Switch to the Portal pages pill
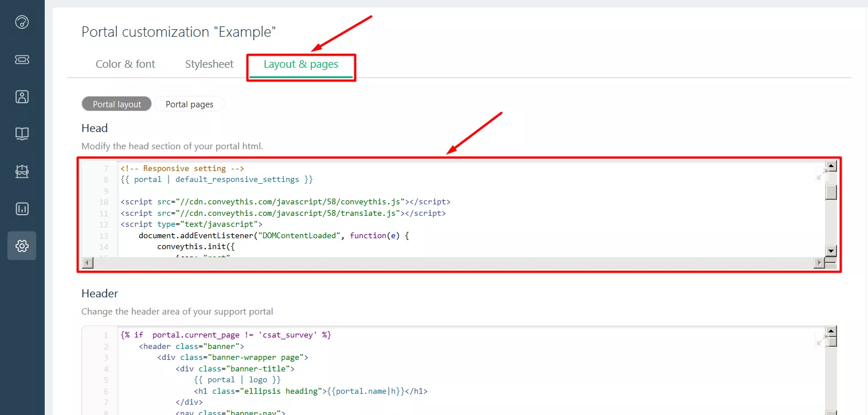The height and width of the screenshot is (415, 868). (x=189, y=104)
